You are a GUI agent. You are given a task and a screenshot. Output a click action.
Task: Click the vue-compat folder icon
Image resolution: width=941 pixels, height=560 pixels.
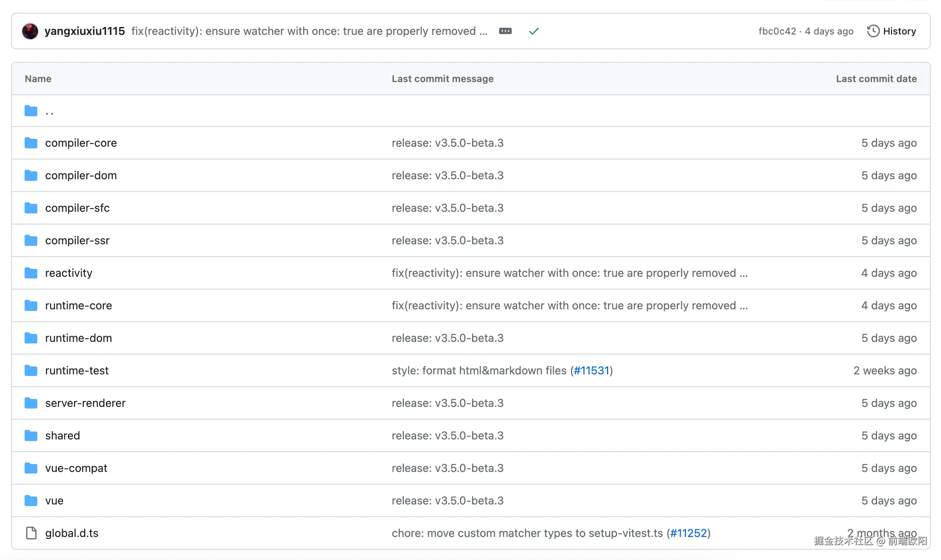(x=31, y=468)
